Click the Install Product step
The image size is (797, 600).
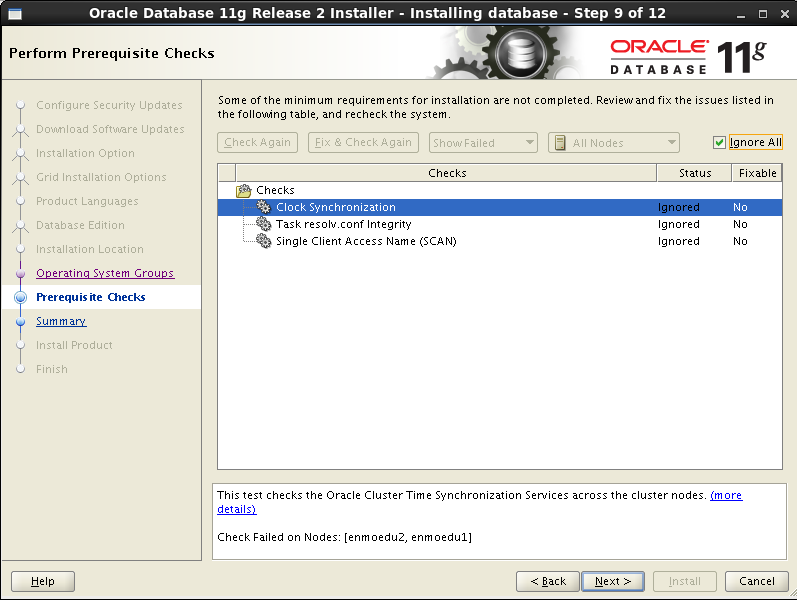pos(74,345)
